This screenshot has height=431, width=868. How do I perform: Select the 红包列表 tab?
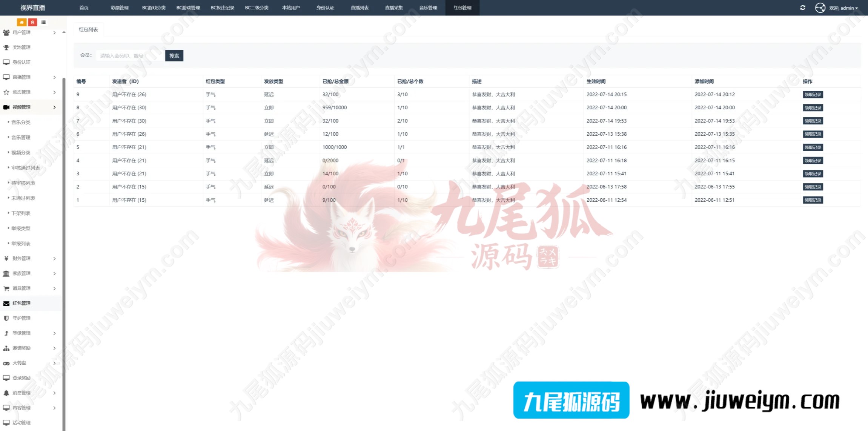[x=88, y=29]
